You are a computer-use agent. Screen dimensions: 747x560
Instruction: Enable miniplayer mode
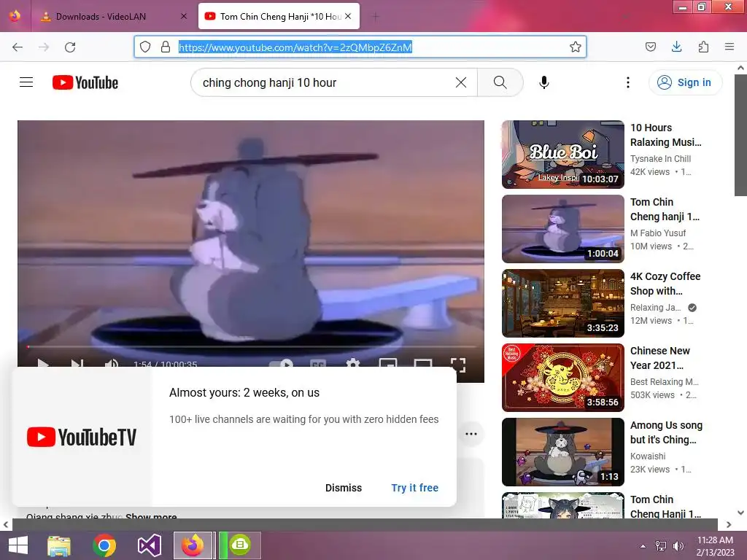click(388, 365)
